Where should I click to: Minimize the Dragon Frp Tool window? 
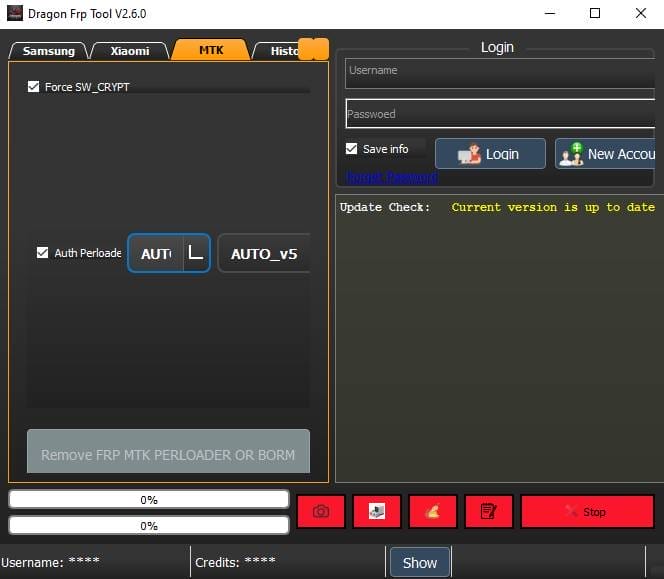550,13
